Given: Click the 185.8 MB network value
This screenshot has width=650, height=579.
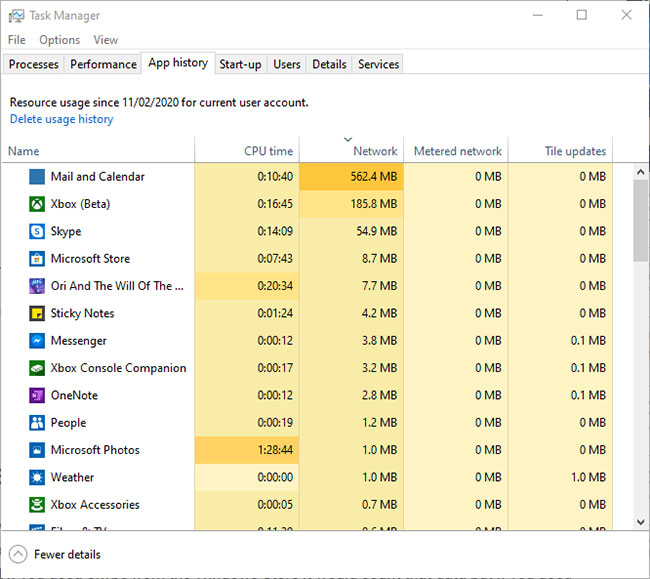Looking at the screenshot, I should point(374,204).
